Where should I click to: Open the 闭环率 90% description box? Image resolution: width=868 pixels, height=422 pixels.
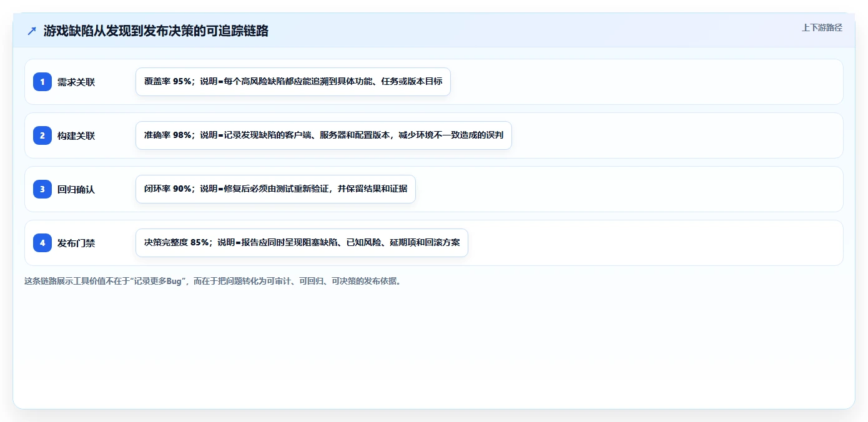click(275, 189)
